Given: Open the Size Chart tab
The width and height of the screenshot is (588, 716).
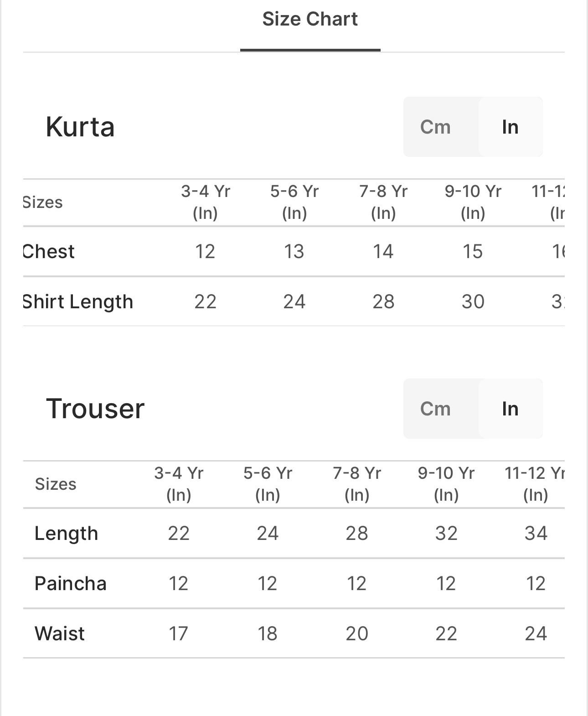Looking at the screenshot, I should (x=310, y=20).
